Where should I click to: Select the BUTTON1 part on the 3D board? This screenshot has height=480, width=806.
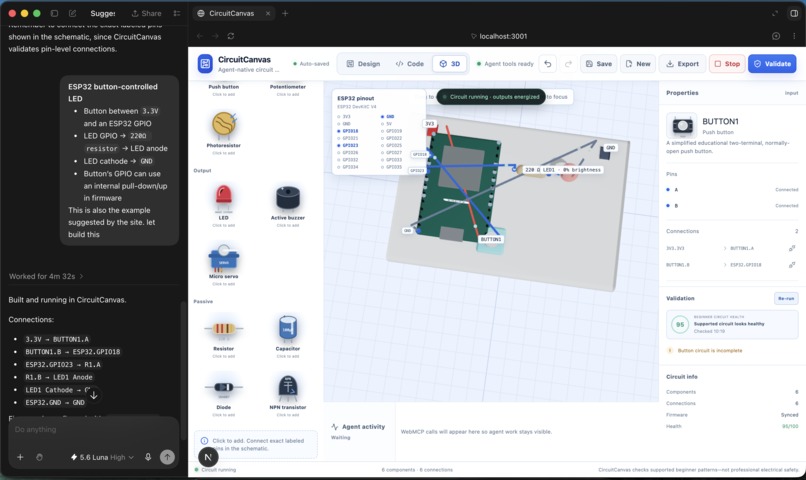click(491, 239)
